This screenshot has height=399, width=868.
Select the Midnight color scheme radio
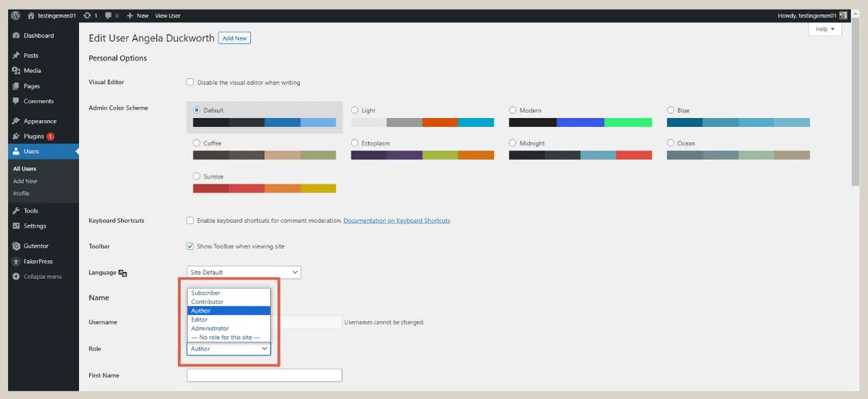512,143
